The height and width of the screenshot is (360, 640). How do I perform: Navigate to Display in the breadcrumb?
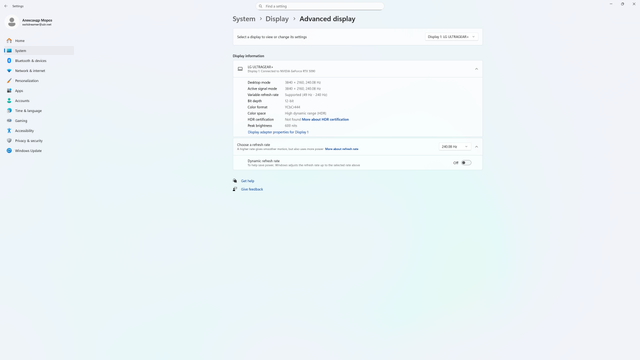[277, 19]
